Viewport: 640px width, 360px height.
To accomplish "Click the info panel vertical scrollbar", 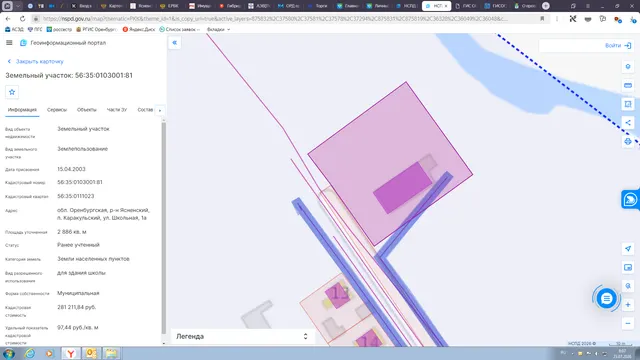I will (164, 229).
